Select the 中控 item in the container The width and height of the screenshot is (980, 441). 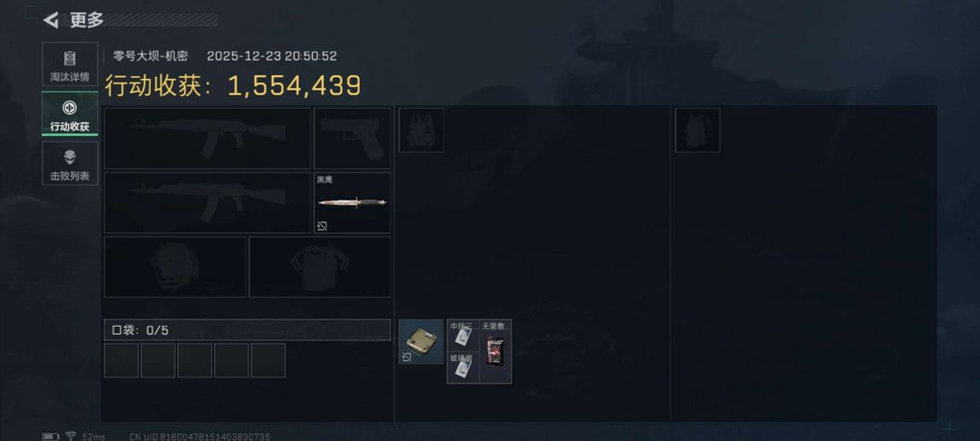click(x=463, y=336)
